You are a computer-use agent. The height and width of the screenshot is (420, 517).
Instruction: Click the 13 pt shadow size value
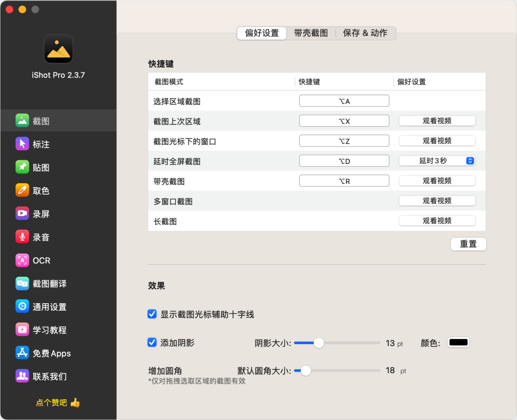point(394,343)
